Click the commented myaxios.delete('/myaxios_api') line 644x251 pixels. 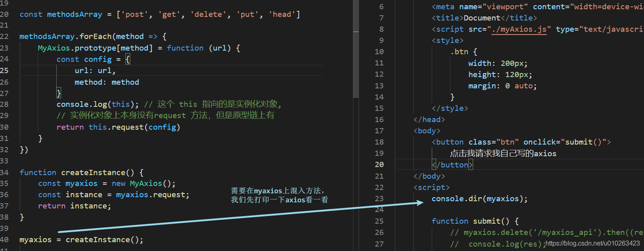(547, 233)
